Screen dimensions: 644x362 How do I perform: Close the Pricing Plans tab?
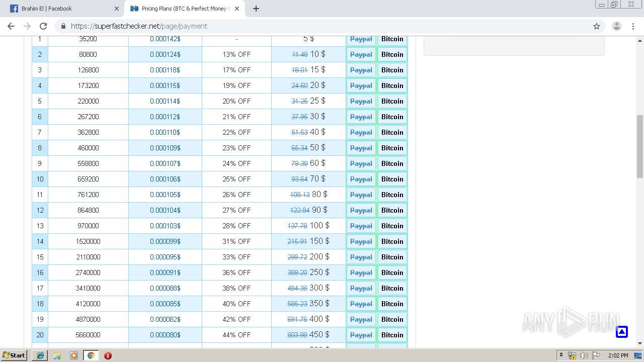coord(237,9)
